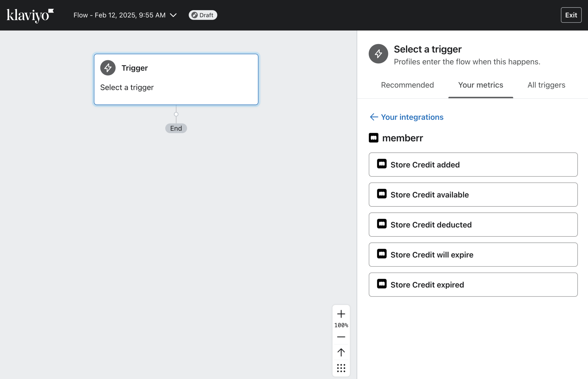Select the Your metrics tab
Image resolution: width=588 pixels, height=379 pixels.
click(x=480, y=85)
